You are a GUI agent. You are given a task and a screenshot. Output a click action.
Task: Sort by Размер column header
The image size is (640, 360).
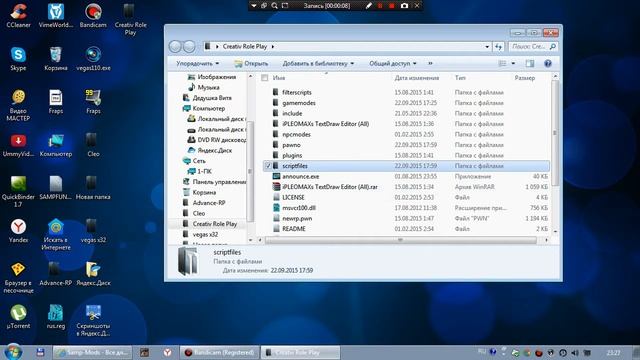[524, 78]
